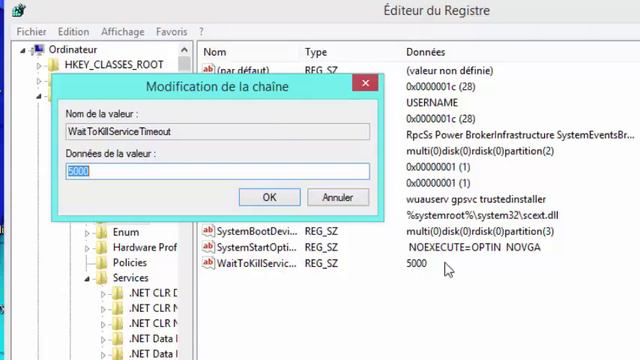
Task: Select the WaitToKillServic... string icon
Action: 208,262
